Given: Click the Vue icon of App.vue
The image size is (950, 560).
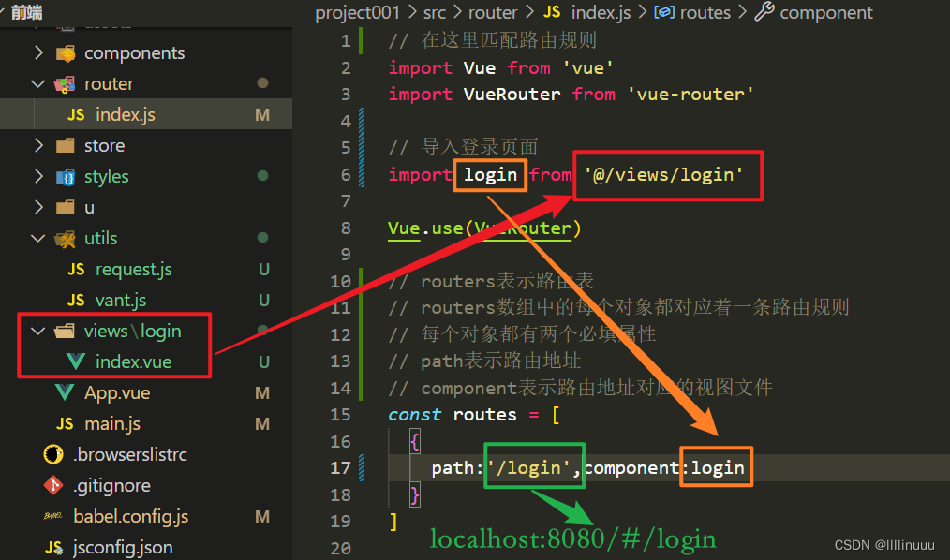Looking at the screenshot, I should tap(65, 392).
